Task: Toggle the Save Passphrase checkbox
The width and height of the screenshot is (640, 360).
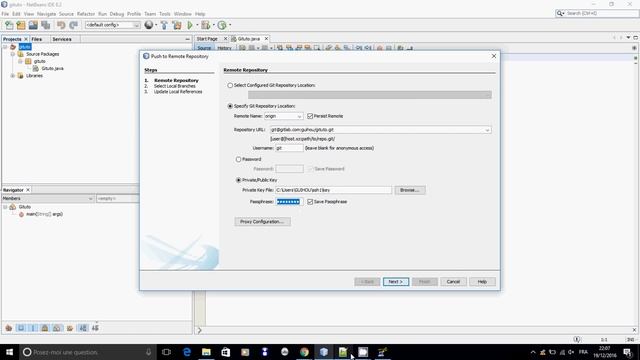Action: (x=310, y=202)
